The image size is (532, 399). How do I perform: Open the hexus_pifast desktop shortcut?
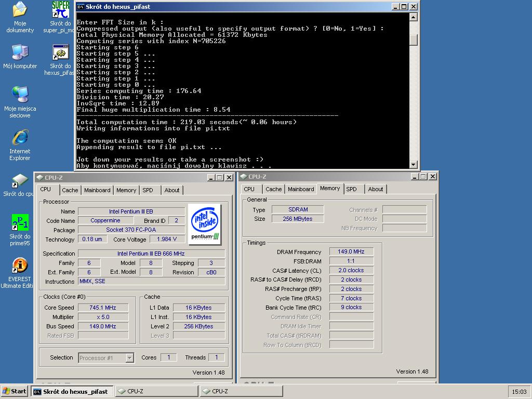[60, 60]
